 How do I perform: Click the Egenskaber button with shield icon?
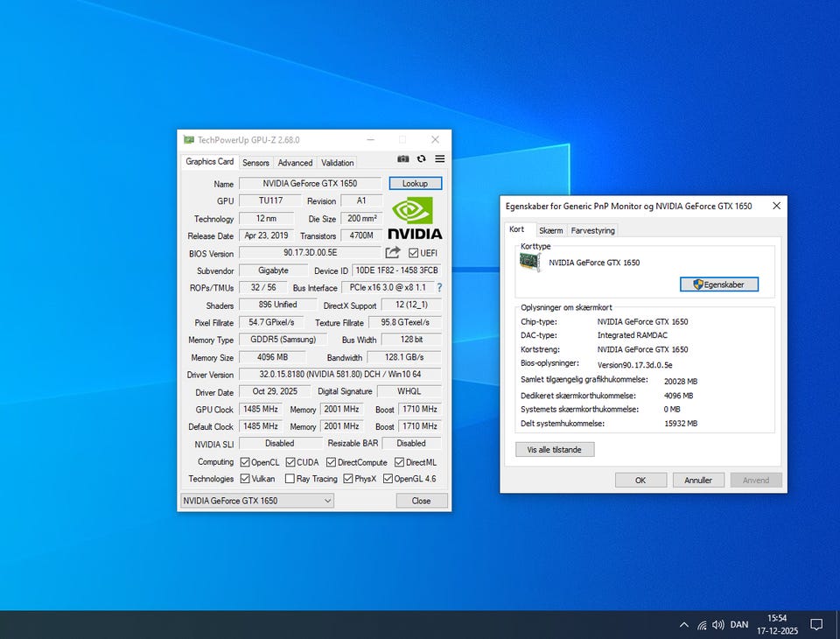click(718, 284)
